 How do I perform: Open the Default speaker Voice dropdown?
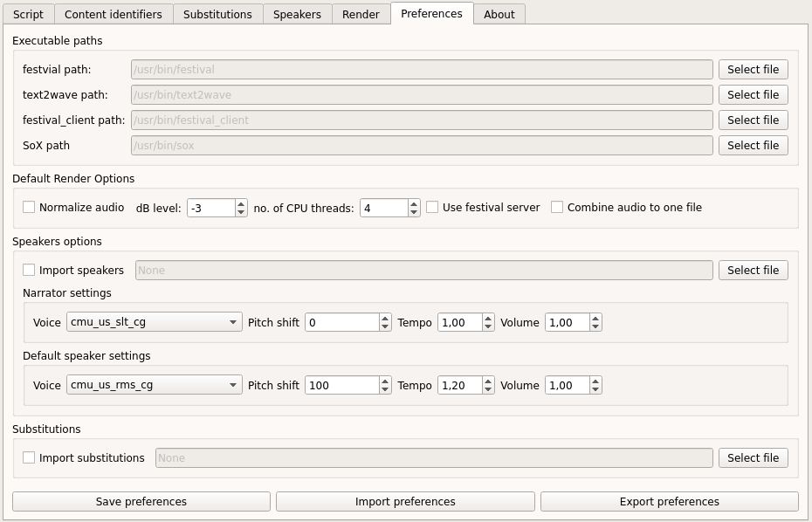point(155,385)
